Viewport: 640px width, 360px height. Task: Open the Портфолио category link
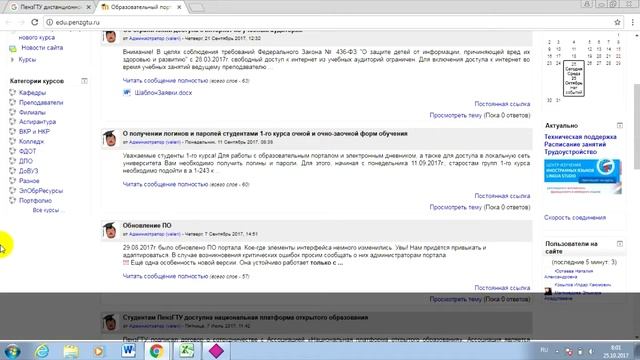click(x=36, y=200)
